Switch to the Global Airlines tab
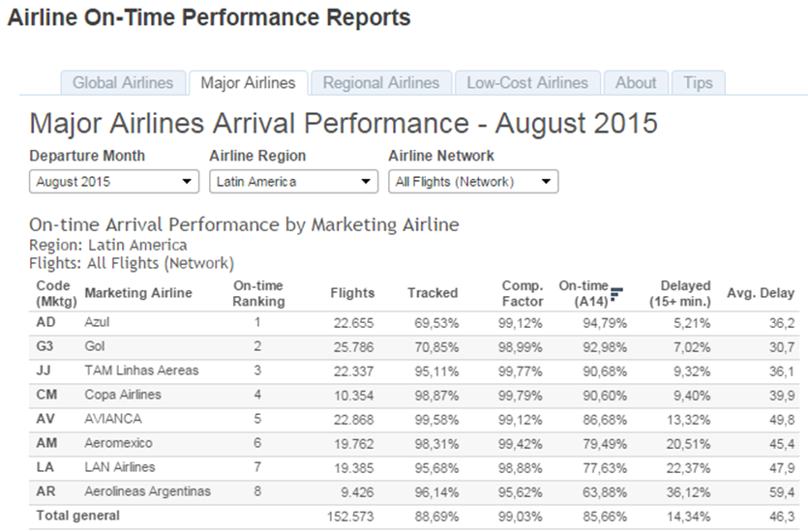Viewport: 808px width, 532px height. [123, 83]
